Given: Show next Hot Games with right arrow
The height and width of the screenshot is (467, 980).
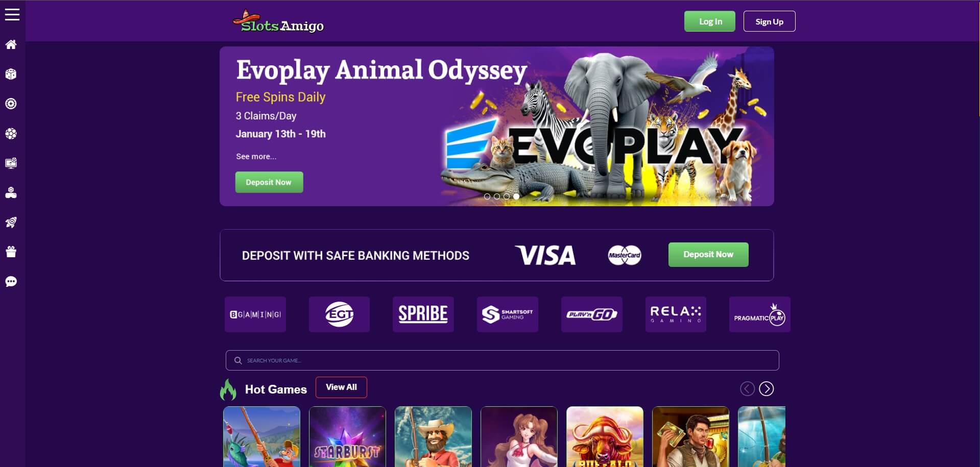Looking at the screenshot, I should (766, 389).
